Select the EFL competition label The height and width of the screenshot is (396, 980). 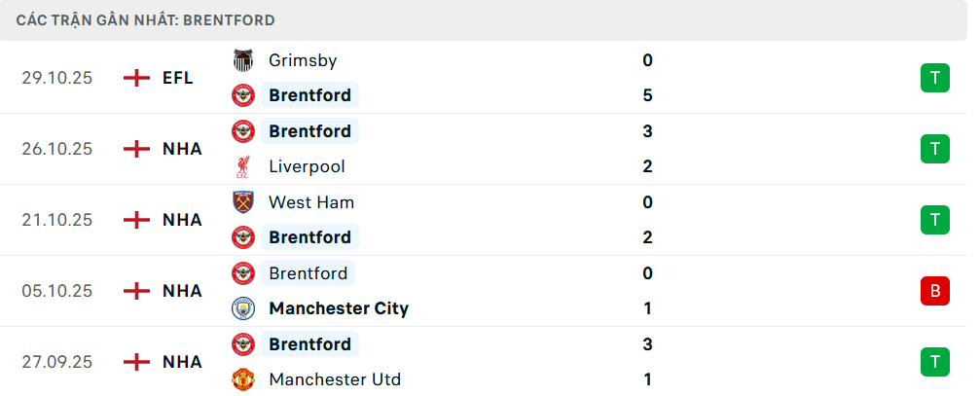[x=178, y=78]
